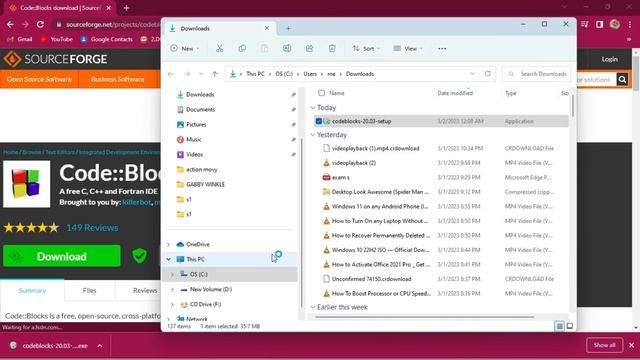Collapse the This PC tree node
Image resolution: width=640 pixels, height=360 pixels.
(169, 259)
